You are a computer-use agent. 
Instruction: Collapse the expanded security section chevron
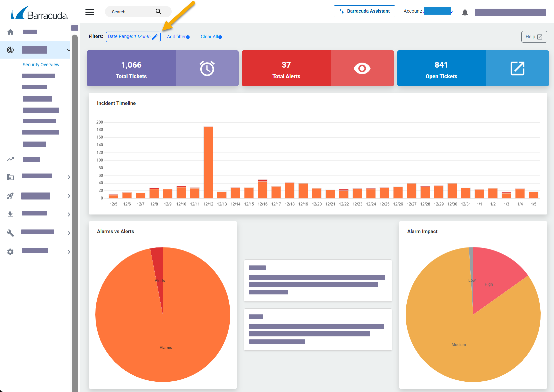point(69,50)
